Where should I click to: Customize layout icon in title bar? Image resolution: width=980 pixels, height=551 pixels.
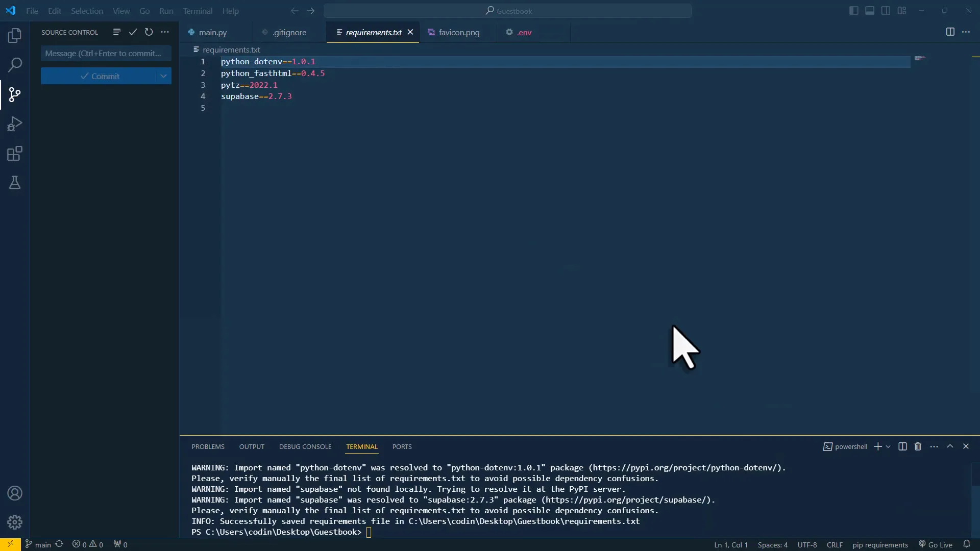(x=902, y=11)
